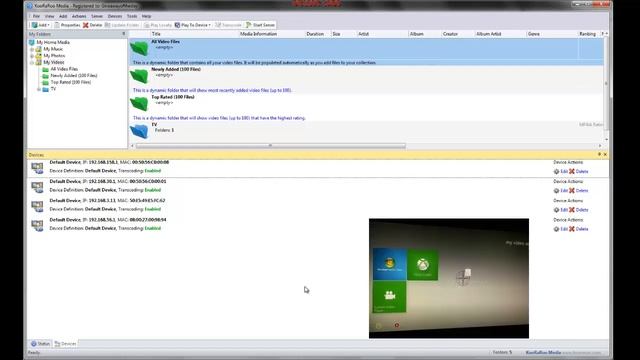Delete the device with IP 192.168.56.1
The height and width of the screenshot is (360, 640).
click(579, 229)
